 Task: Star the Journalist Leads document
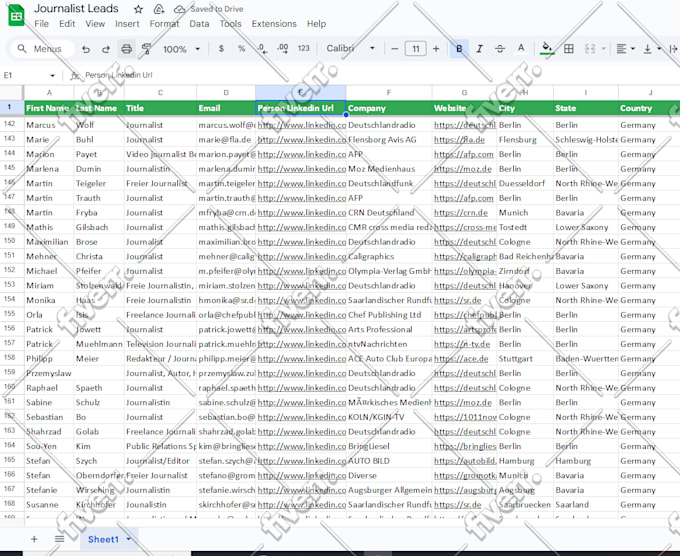138,9
